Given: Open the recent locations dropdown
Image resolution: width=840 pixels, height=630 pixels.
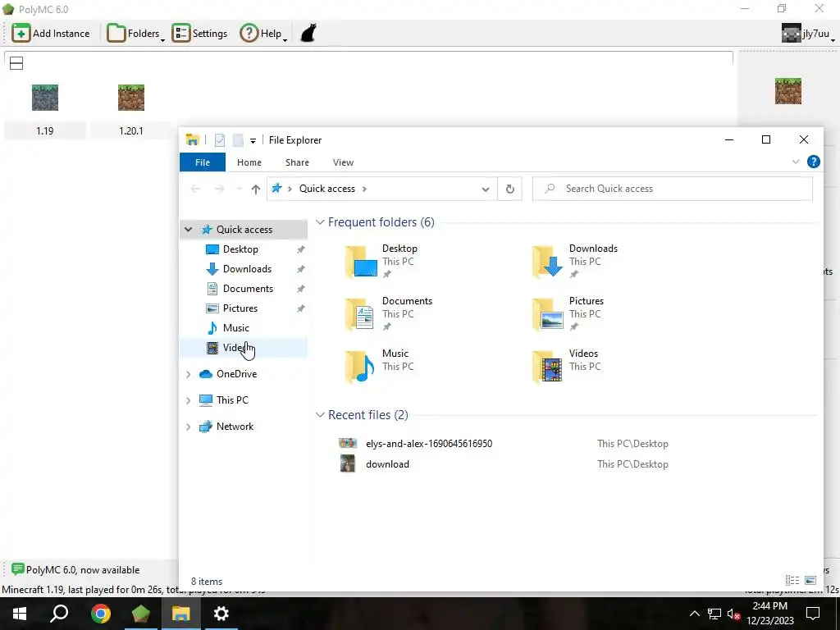Looking at the screenshot, I should coord(239,189).
